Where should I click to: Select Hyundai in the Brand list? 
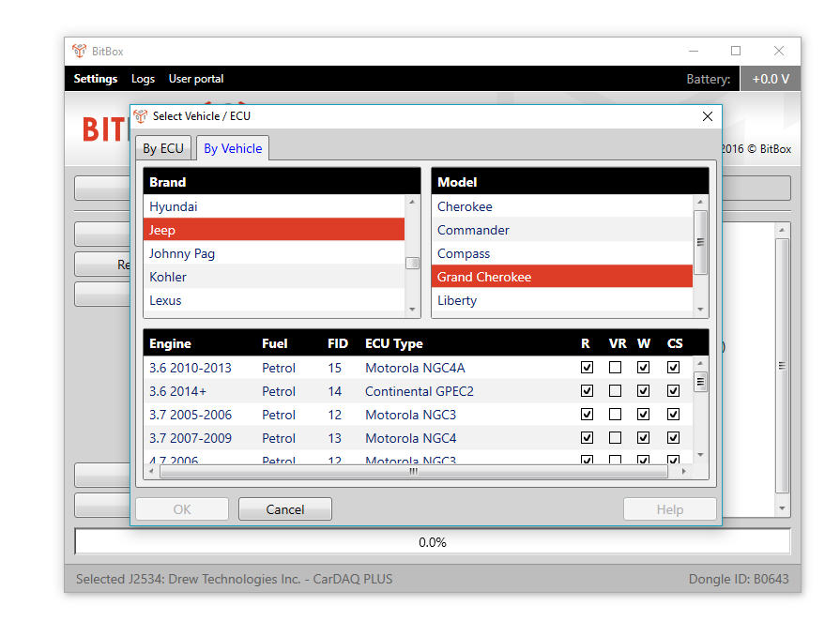pos(174,206)
